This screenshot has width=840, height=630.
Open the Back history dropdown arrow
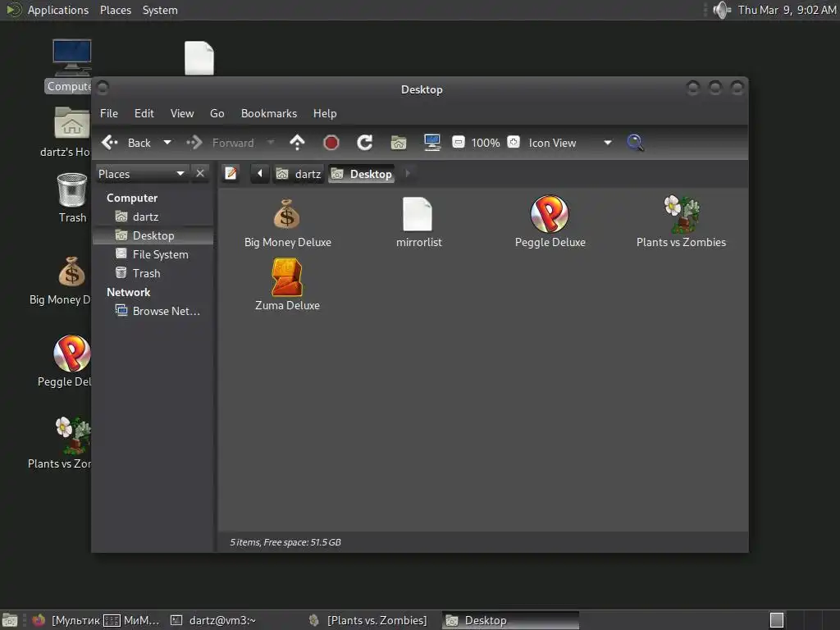[x=167, y=143]
